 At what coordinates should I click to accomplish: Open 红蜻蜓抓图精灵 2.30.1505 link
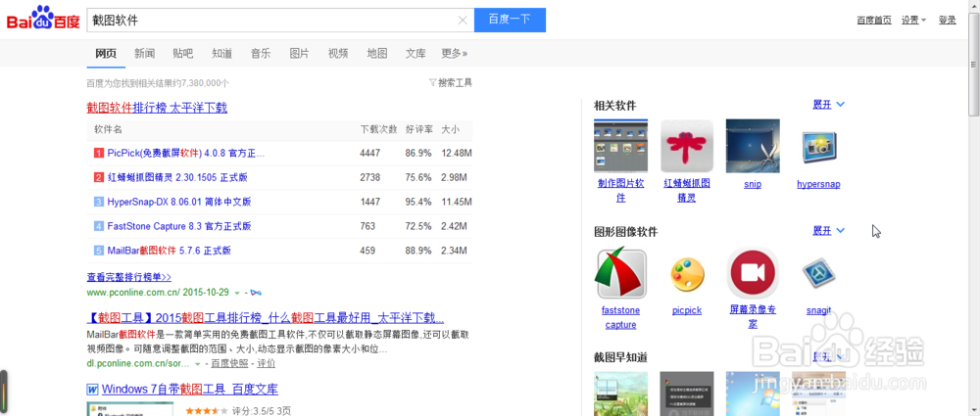click(x=177, y=177)
